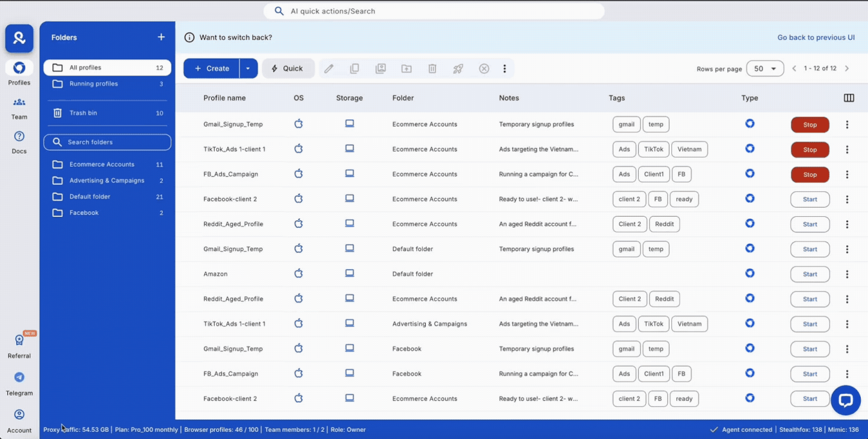Expand the Create button dropdown arrow
Screen dimensions: 868x439
coord(248,69)
